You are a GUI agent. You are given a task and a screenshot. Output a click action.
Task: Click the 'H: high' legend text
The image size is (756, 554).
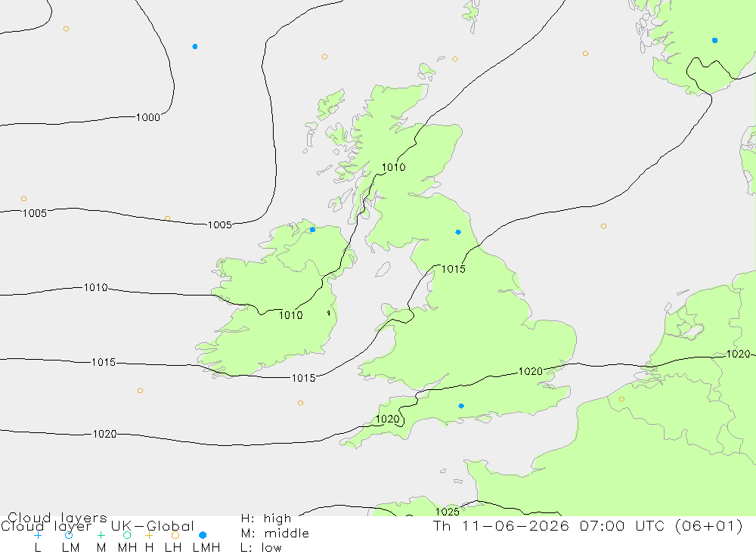266,518
